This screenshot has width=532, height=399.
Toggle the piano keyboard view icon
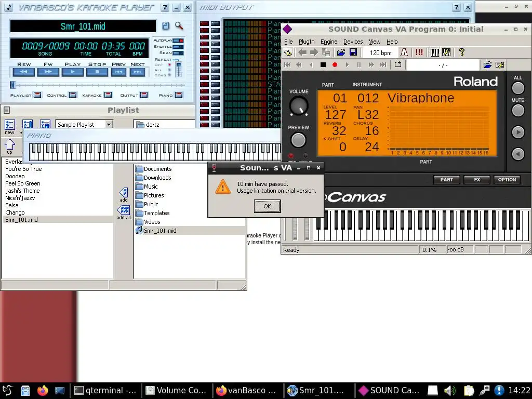434,52
